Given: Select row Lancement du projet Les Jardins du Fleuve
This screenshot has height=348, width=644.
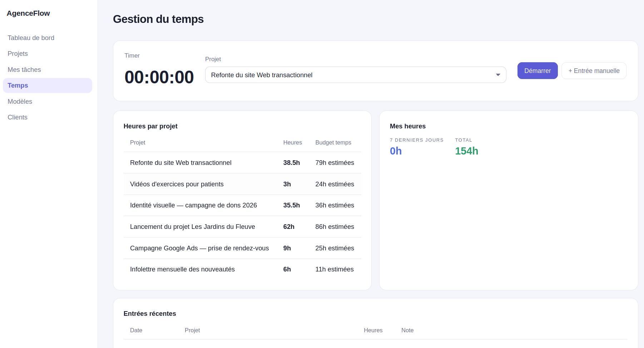Looking at the screenshot, I should (242, 227).
